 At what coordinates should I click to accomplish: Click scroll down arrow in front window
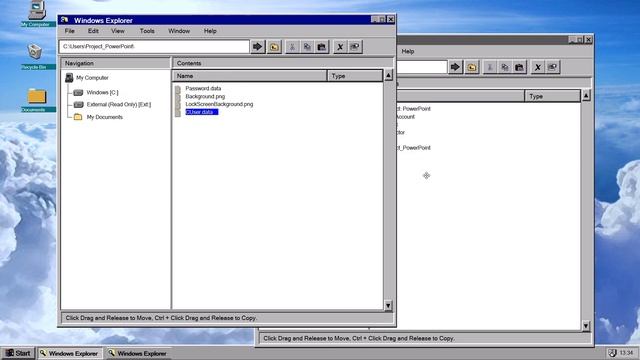point(388,305)
